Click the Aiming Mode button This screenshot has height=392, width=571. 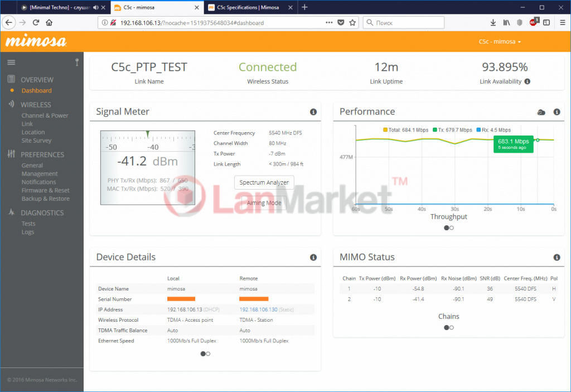264,203
